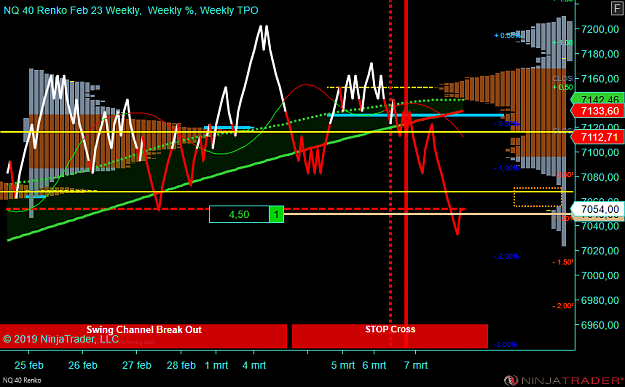Click the Swing Channel Break Out banner
The height and width of the screenshot is (387, 625).
143,336
